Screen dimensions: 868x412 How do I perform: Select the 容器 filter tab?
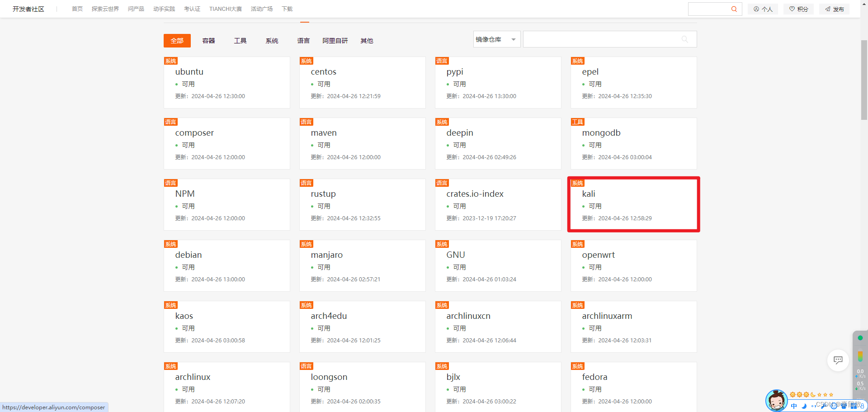208,41
